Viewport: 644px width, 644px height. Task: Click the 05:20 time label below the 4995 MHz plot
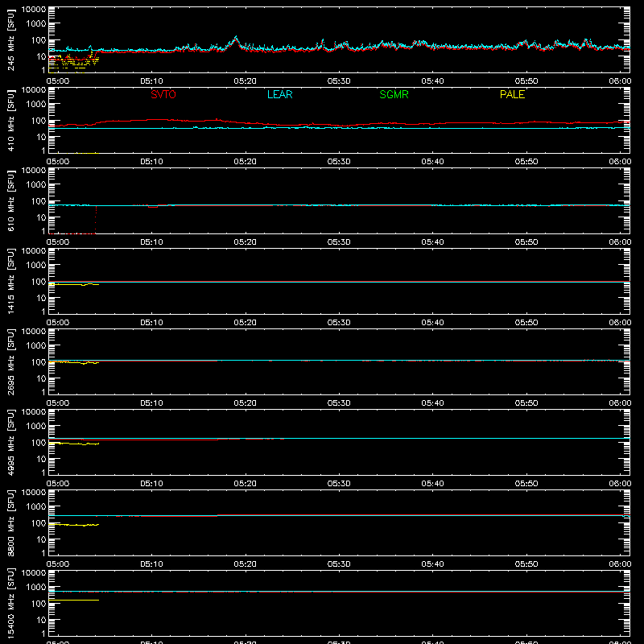[246, 484]
